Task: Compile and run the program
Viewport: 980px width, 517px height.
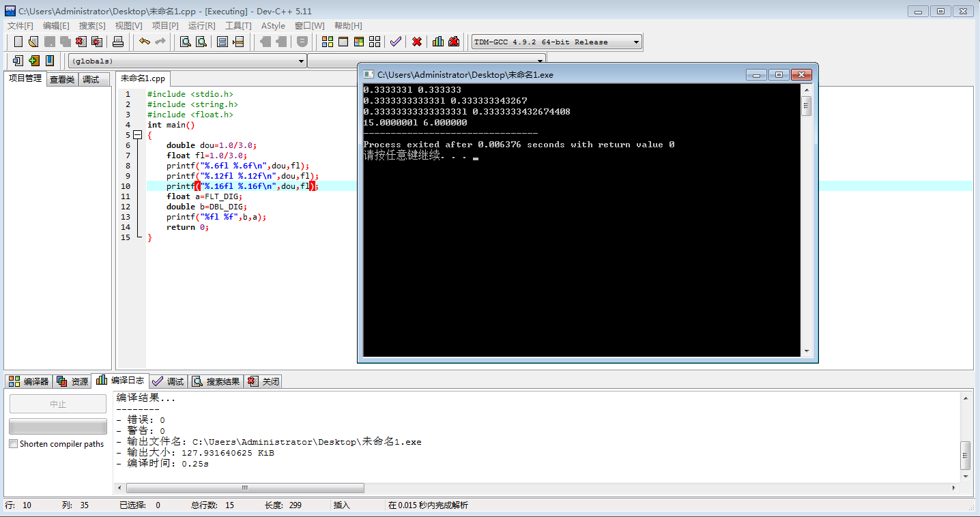Action: point(359,42)
